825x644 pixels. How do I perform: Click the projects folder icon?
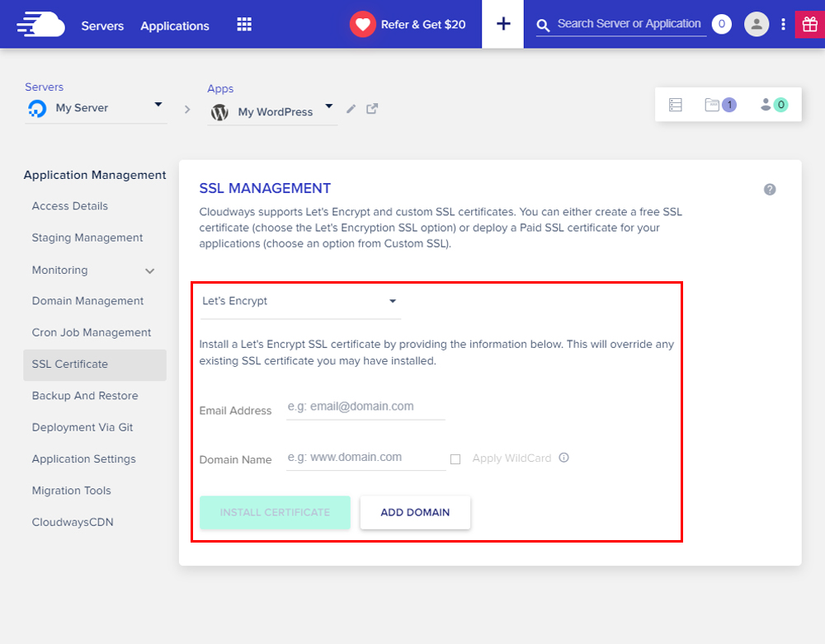(x=712, y=105)
